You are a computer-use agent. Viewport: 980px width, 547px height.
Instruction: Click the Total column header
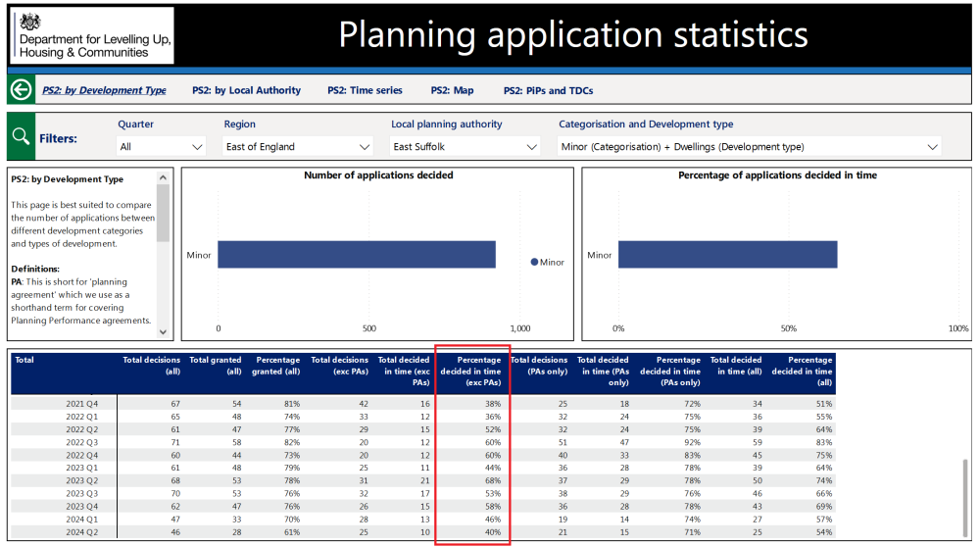24,360
